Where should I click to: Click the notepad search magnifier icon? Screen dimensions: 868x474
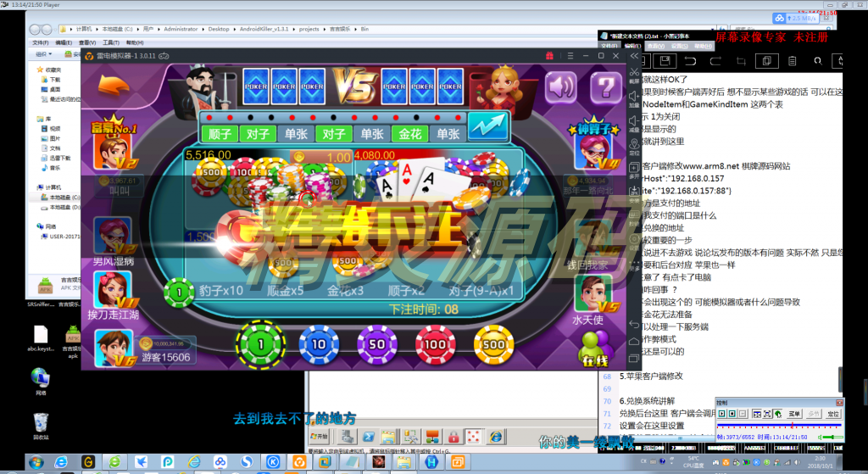coord(818,61)
